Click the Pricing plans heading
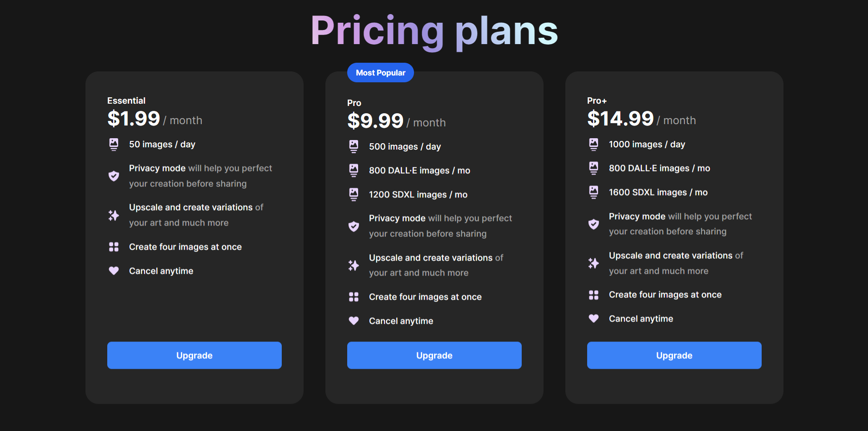Screen dimensions: 868x431 434,31
